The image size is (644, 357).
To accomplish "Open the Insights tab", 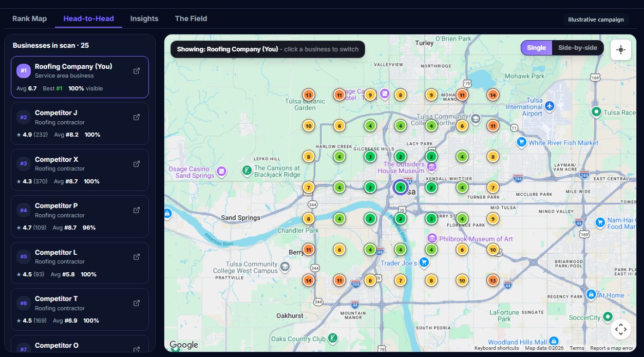I will [x=144, y=18].
